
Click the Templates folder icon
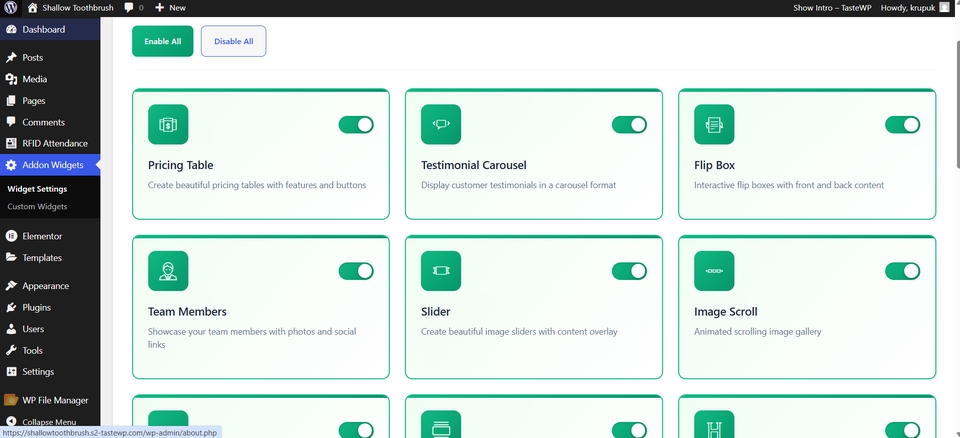[11, 258]
